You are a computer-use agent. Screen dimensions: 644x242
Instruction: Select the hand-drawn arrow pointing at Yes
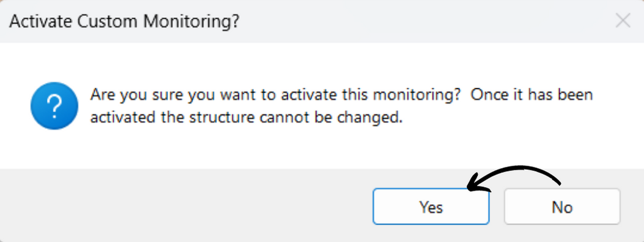point(513,178)
